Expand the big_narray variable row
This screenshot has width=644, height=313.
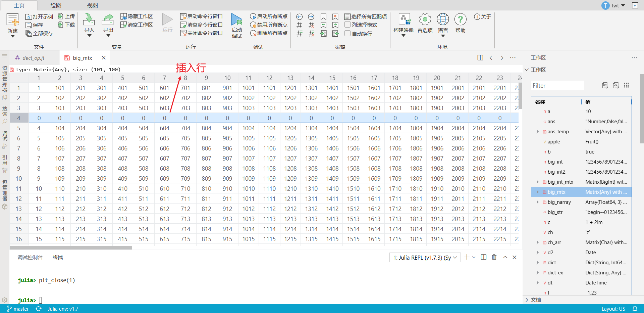click(537, 202)
